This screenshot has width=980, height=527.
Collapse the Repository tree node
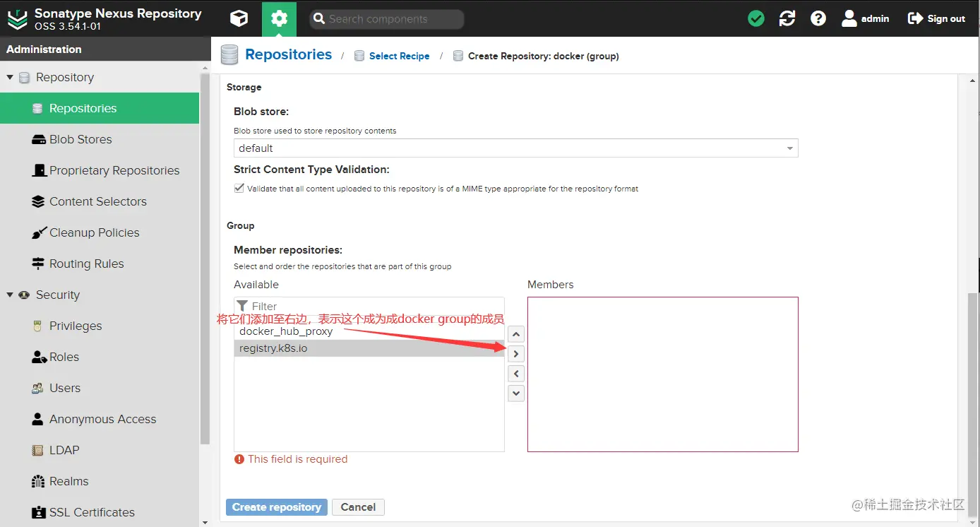pos(10,77)
